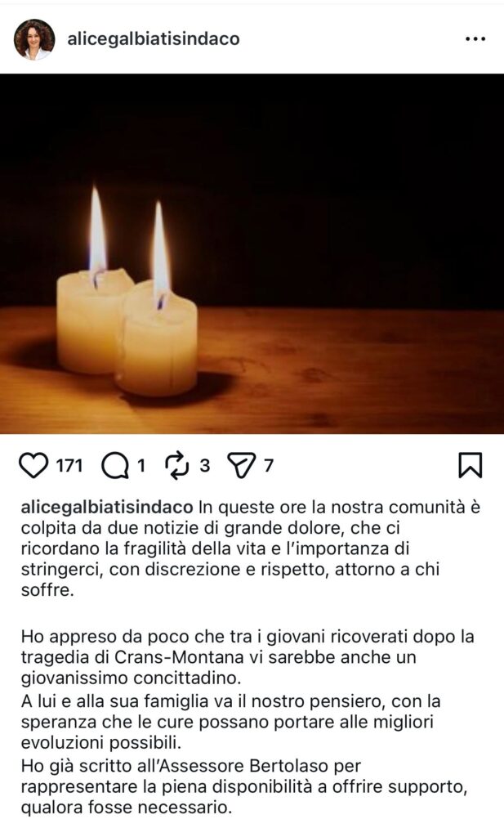The image size is (504, 837).
Task: Visit alicegalbiatisindaco from the header username
Action: (154, 39)
